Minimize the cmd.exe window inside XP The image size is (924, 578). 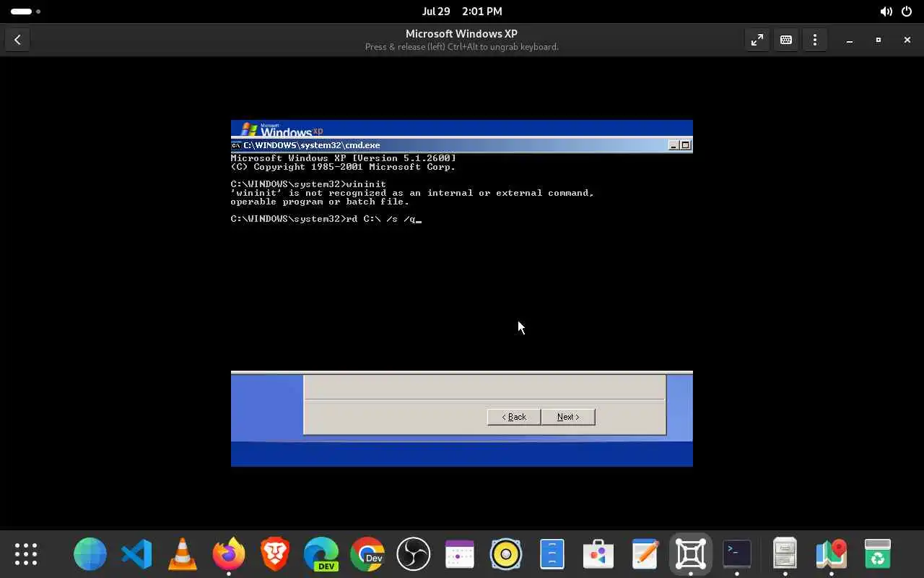[674, 145]
